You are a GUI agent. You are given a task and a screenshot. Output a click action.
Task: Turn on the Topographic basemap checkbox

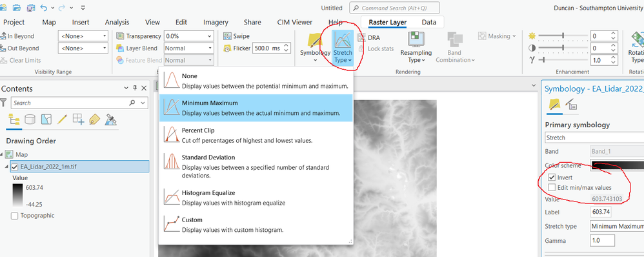[x=15, y=216]
